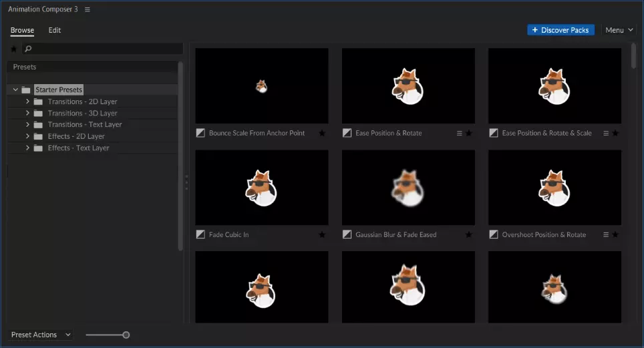Click the Presets column header
The image size is (644, 348).
(x=92, y=67)
